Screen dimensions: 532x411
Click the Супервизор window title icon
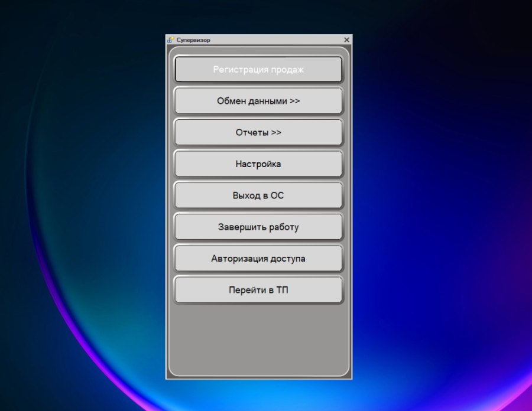coord(171,40)
